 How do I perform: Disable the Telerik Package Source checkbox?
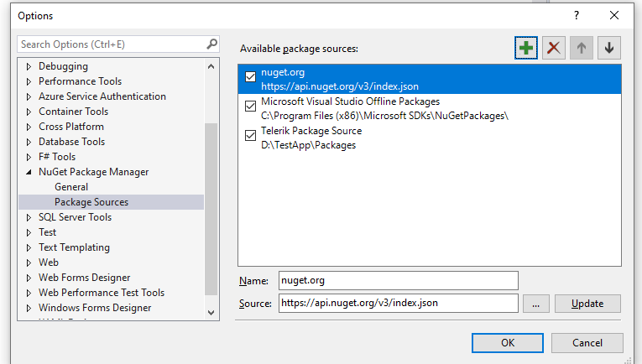(250, 135)
